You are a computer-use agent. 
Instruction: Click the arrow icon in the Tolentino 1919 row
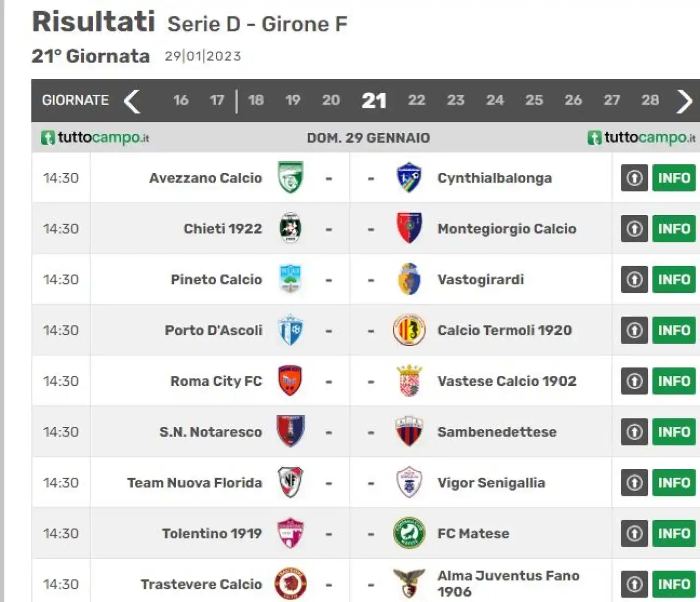pos(634,534)
